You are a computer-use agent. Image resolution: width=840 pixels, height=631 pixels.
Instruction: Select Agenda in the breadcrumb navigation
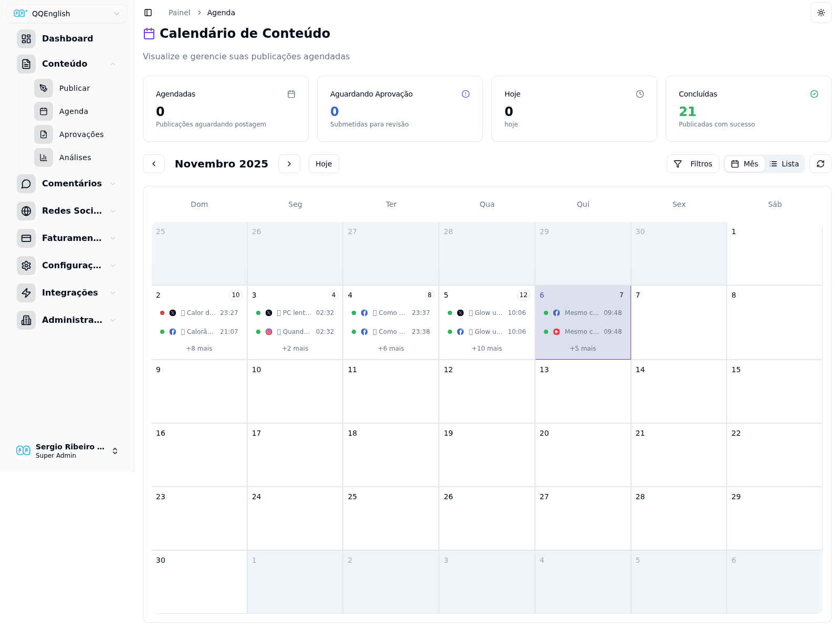pyautogui.click(x=220, y=12)
